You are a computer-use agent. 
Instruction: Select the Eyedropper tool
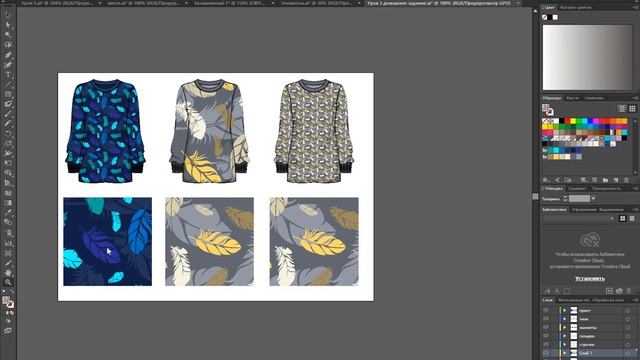(x=8, y=213)
